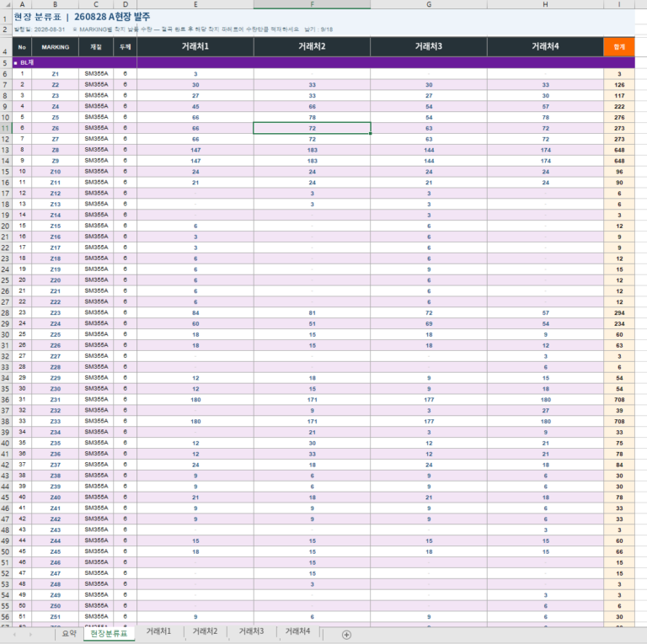Select the 현장분류표 sheet tab
Viewport: 647px width, 644px height.
pyautogui.click(x=109, y=634)
